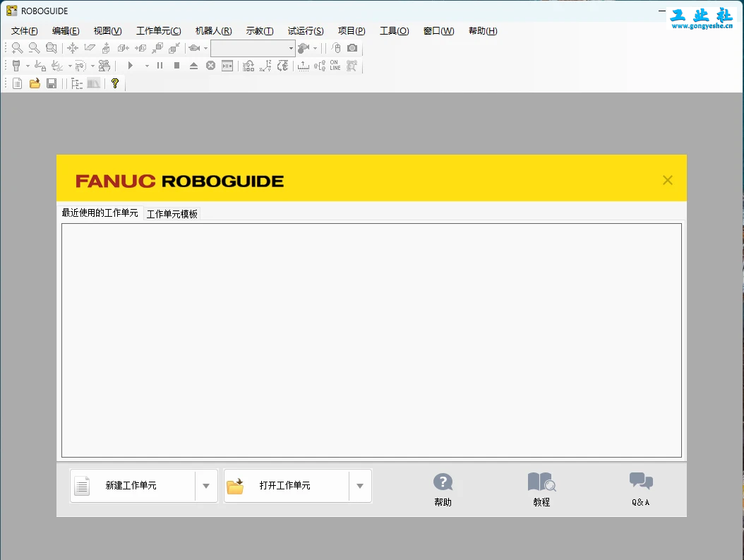
Task: Expand the dropdown beside Play button
Action: (x=147, y=66)
